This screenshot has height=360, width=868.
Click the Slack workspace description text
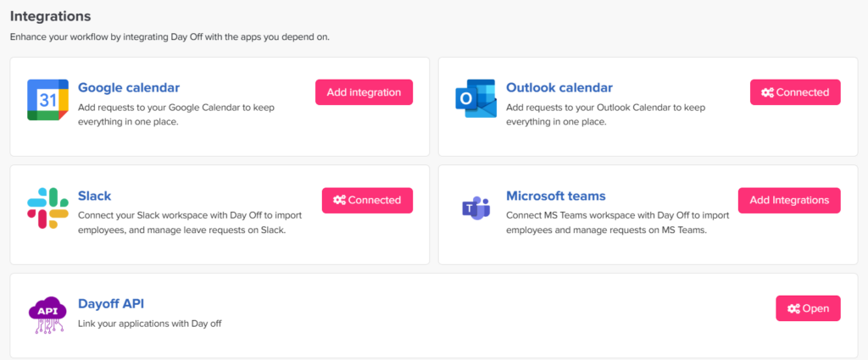190,222
